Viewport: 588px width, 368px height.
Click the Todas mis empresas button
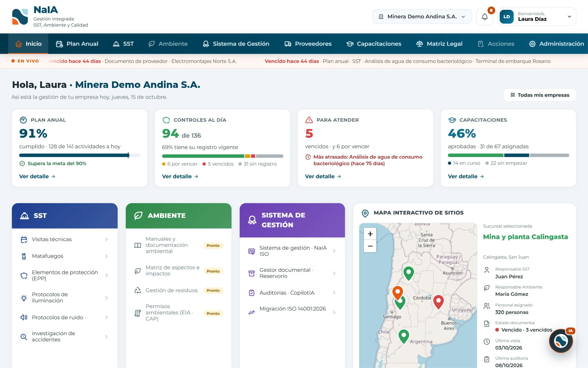coord(540,95)
